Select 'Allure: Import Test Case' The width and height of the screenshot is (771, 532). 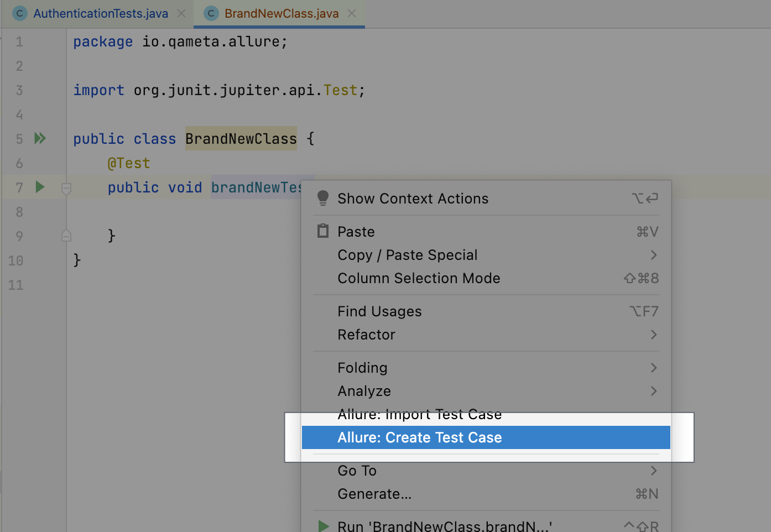pos(419,414)
